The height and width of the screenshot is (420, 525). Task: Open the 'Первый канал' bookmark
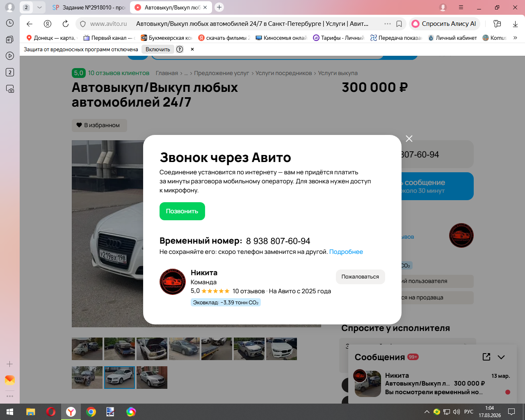(108, 38)
